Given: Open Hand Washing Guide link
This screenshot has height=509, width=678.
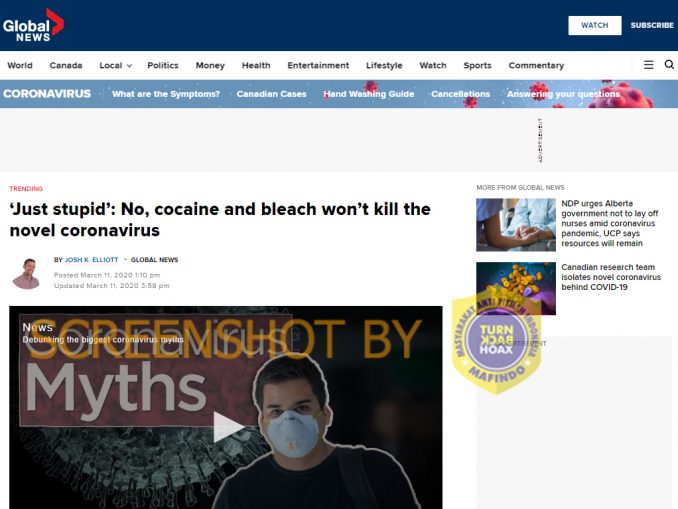Looking at the screenshot, I should click(369, 94).
